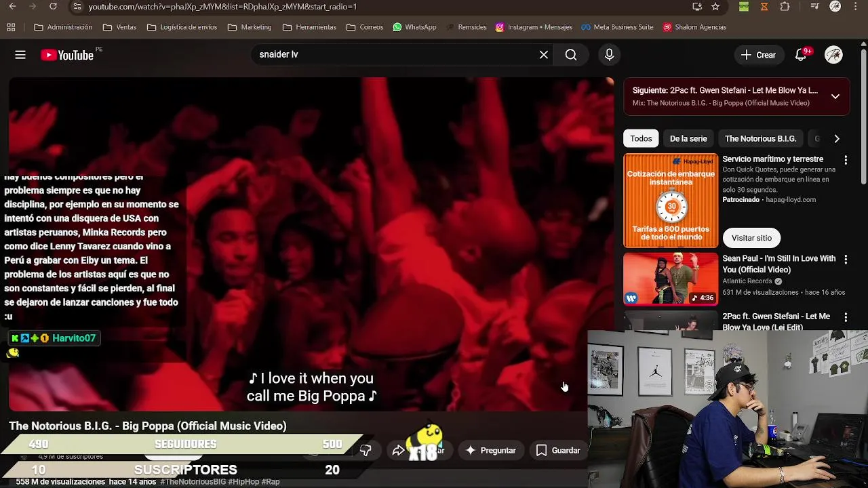
Task: Open the browser profile avatar
Action: click(x=835, y=7)
